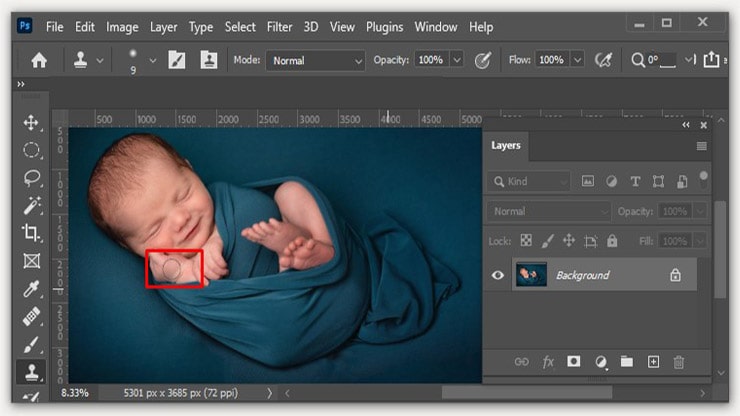Screen dimensions: 740x416
Task: Toggle type layer filter
Action: (x=635, y=181)
